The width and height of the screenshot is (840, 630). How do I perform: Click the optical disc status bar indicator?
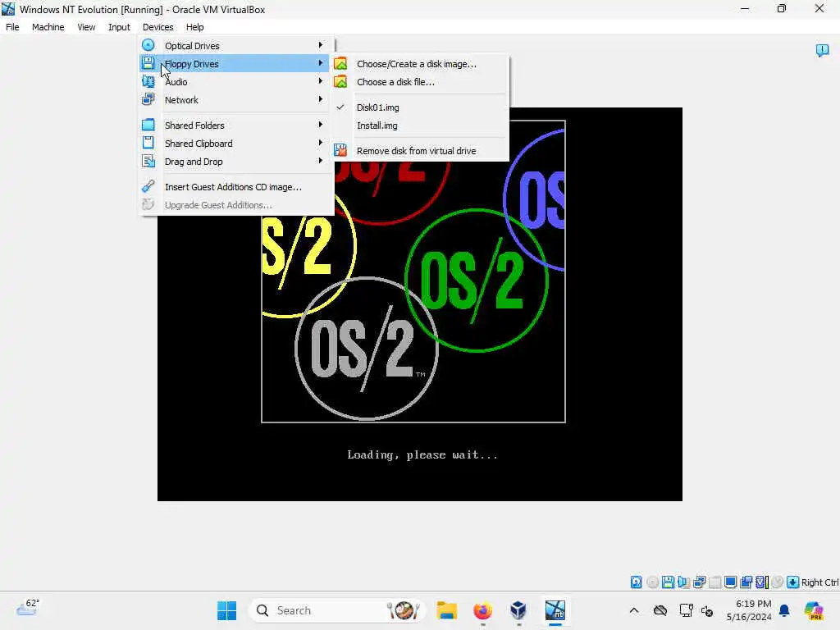coord(652,582)
